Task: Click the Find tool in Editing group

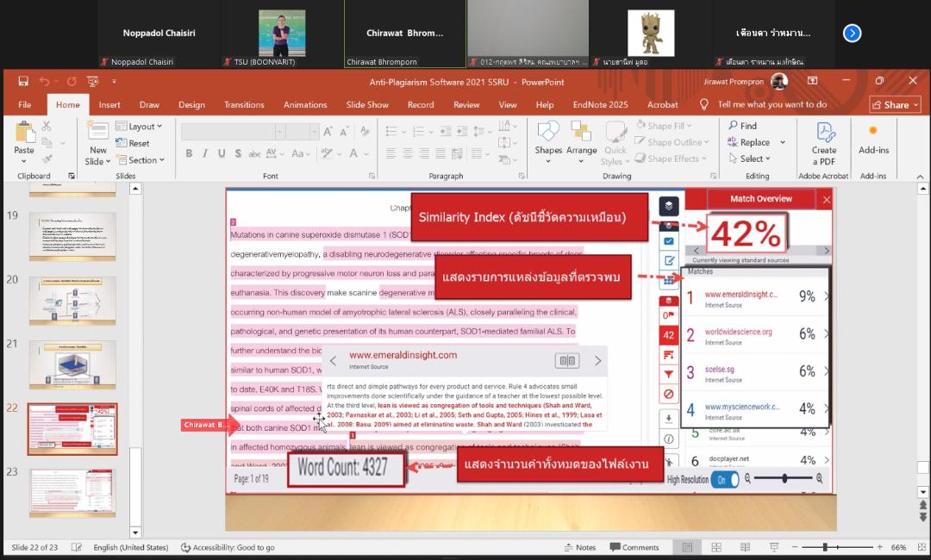Action: (x=742, y=126)
